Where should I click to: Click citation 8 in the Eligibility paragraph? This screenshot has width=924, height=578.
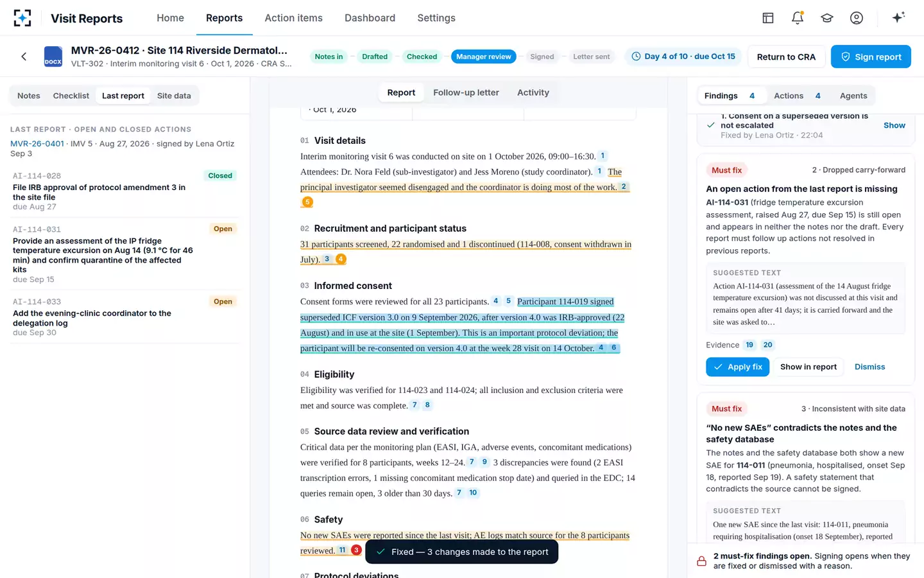tap(427, 405)
